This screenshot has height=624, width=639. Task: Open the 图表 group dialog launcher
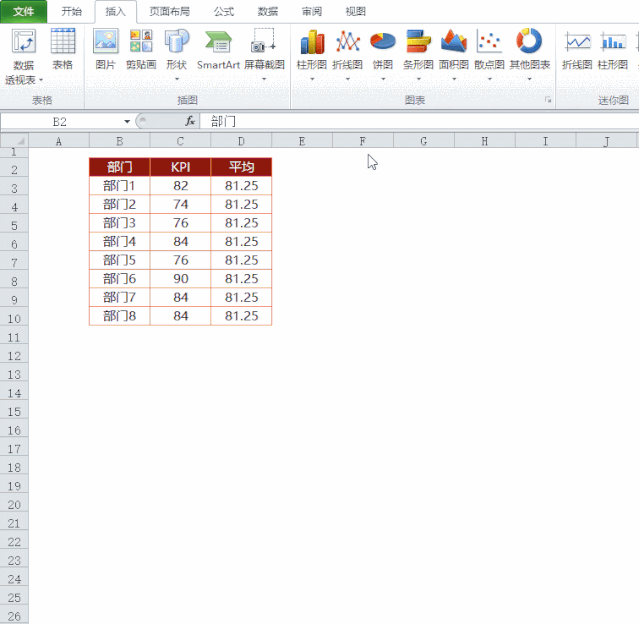548,100
